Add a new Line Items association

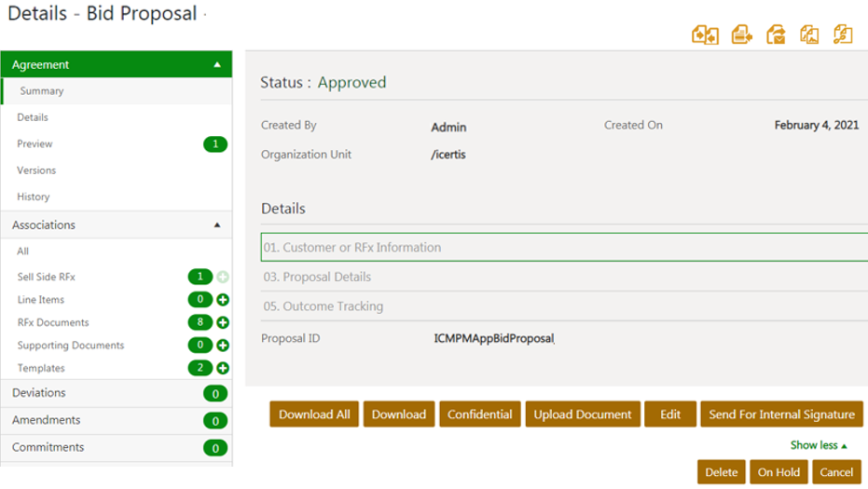pyautogui.click(x=223, y=300)
